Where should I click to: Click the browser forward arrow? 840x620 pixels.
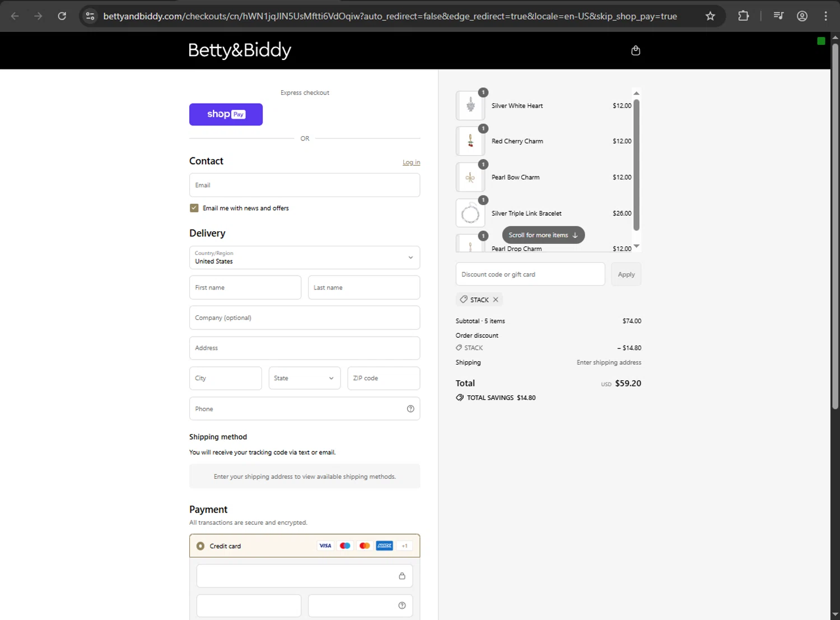coord(38,16)
